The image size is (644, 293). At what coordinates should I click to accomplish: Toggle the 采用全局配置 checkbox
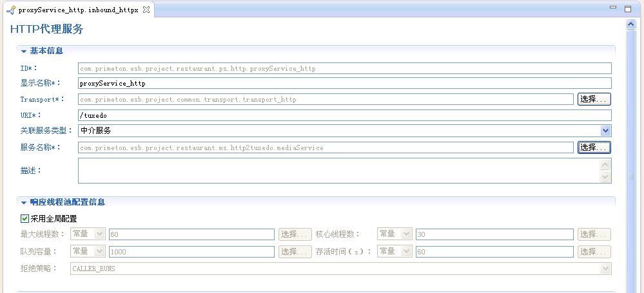point(25,219)
